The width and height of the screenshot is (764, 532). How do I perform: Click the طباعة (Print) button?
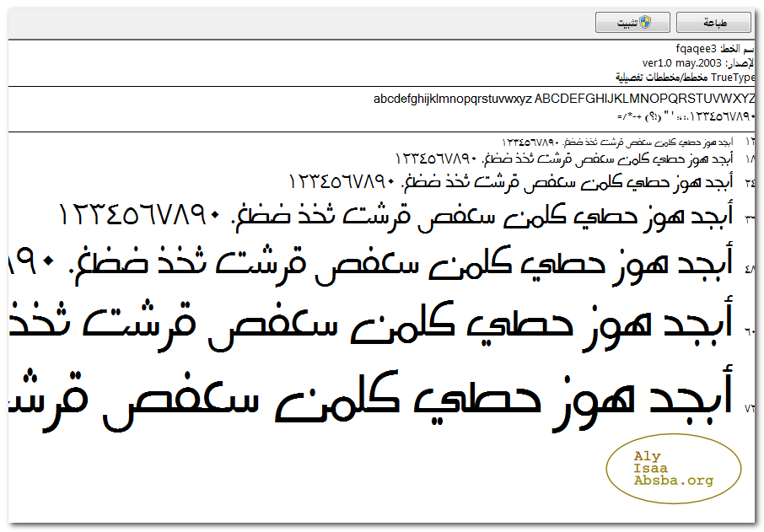pos(713,23)
